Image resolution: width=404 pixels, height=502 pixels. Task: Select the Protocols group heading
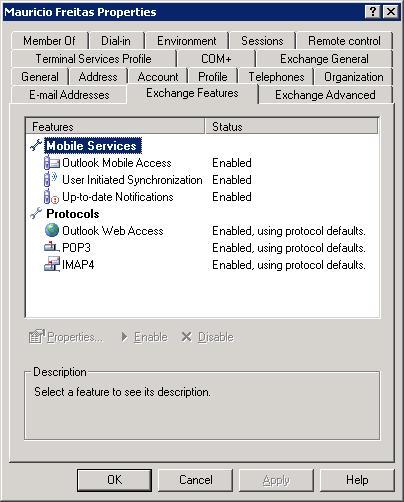(73, 214)
